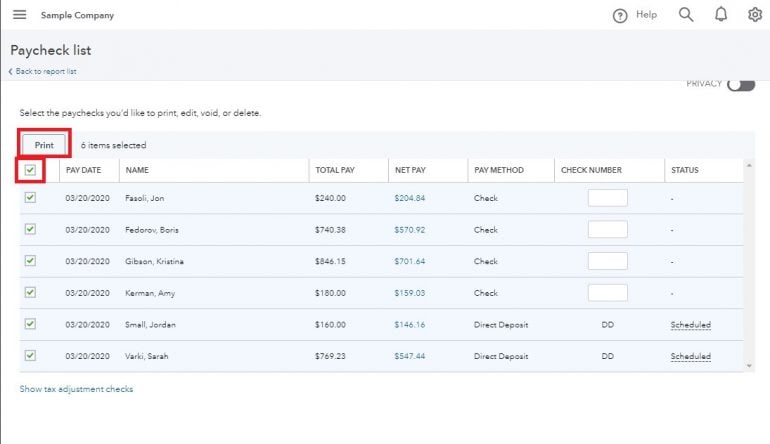Uncheck the checkbox for Fasoli, Jon
The height and width of the screenshot is (444, 770).
click(30, 198)
